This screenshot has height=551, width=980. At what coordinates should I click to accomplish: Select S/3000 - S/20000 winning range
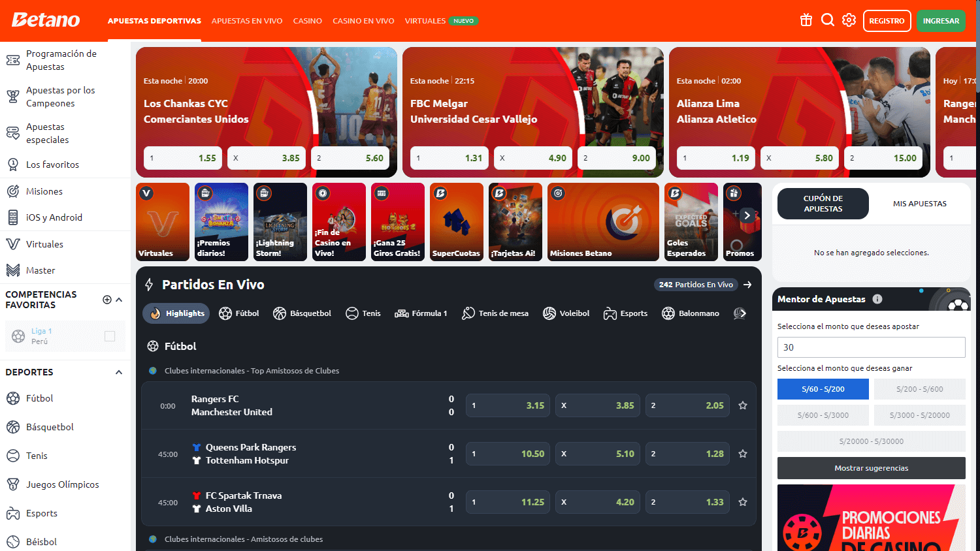coord(920,415)
